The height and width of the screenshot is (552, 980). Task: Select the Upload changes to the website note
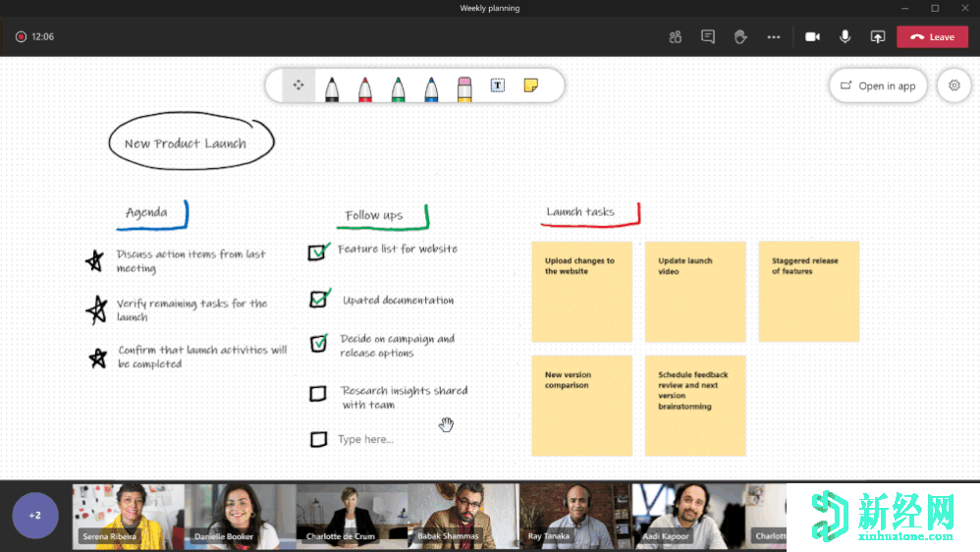(x=582, y=292)
